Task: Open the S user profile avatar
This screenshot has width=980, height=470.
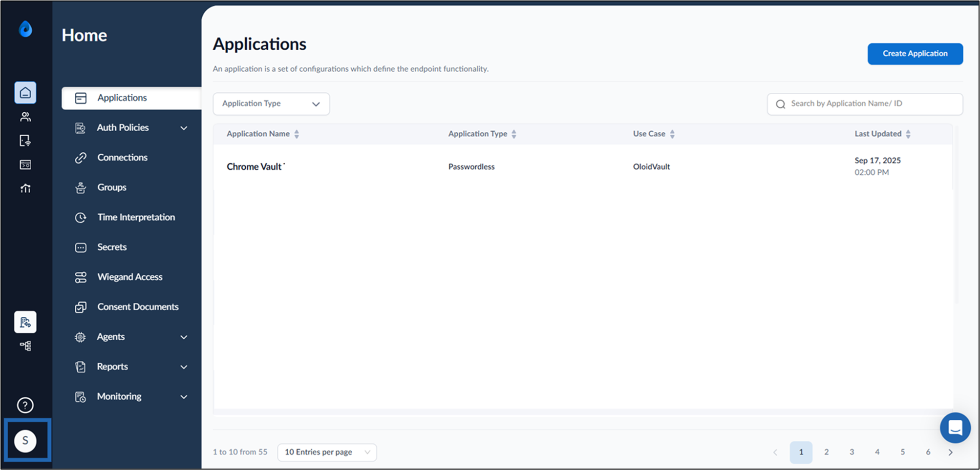Action: [25, 441]
